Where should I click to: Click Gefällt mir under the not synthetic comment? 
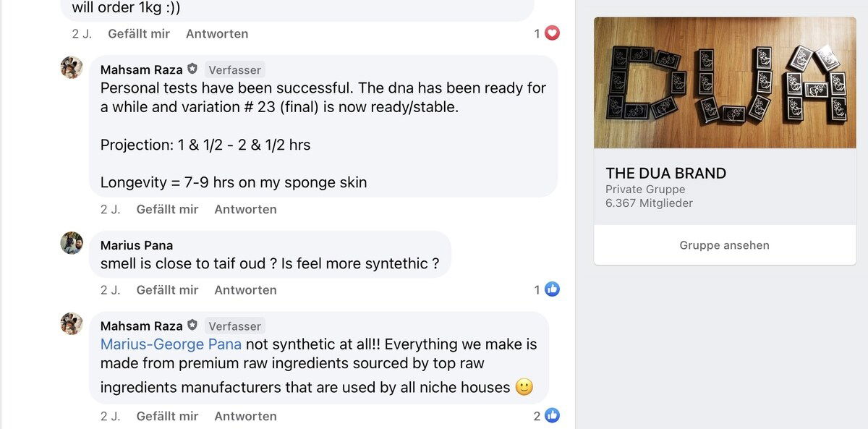pos(167,416)
